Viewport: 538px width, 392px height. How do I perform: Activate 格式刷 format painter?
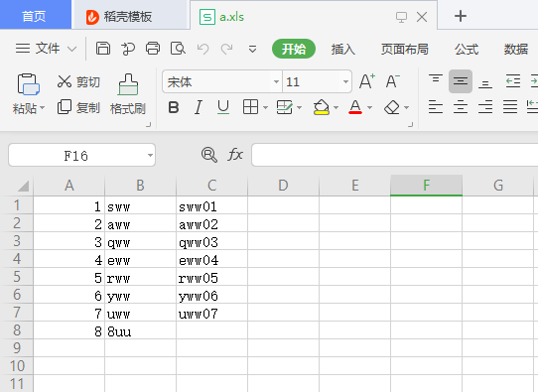128,94
